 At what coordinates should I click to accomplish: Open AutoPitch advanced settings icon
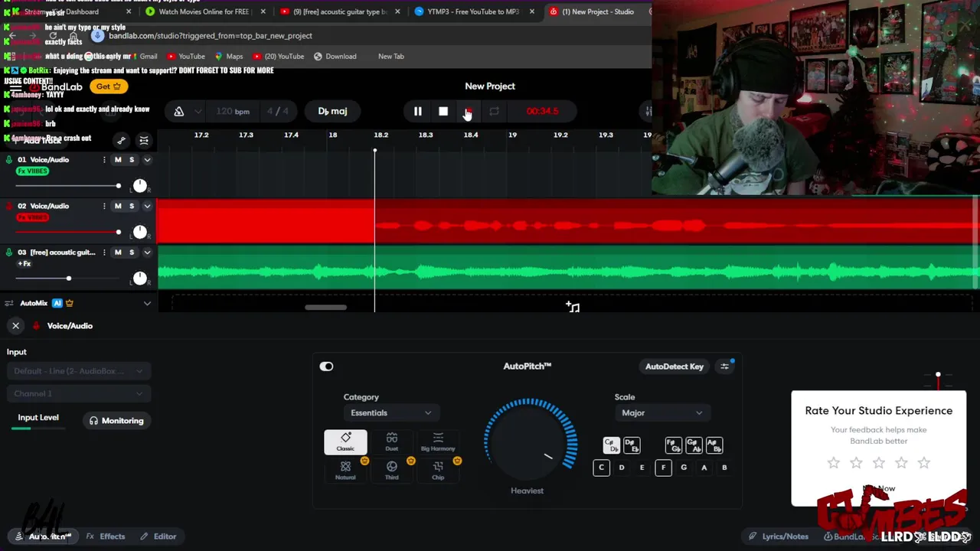click(724, 367)
